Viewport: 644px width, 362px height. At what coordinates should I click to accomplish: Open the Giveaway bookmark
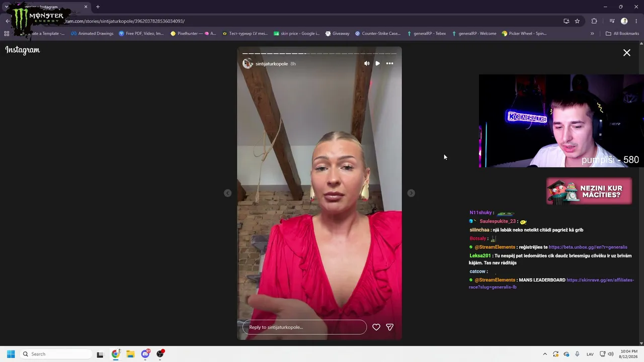point(337,34)
